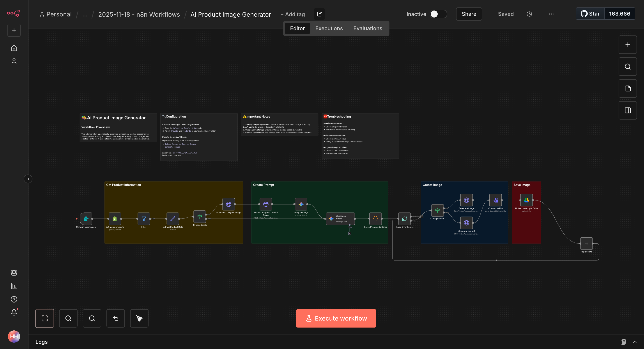The width and height of the screenshot is (644, 349).
Task: Click the tidy up workflow broom icon
Action: (x=139, y=318)
